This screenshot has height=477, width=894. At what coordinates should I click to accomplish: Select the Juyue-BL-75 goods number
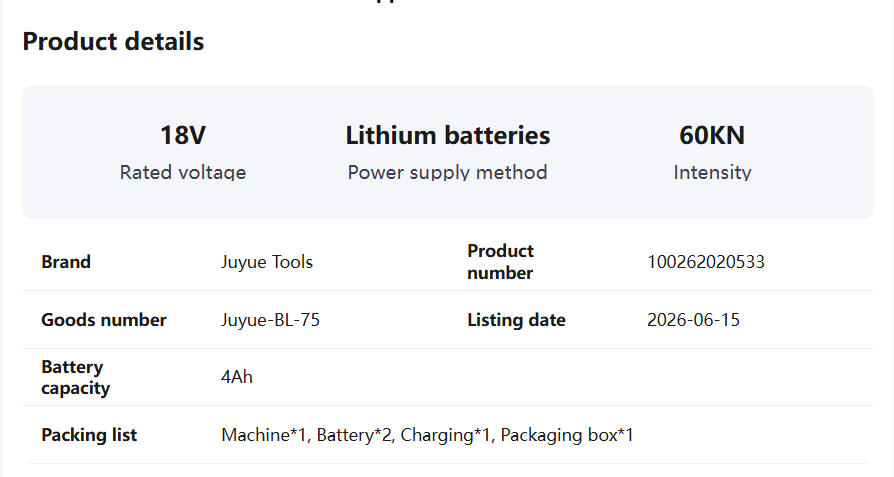(x=270, y=320)
